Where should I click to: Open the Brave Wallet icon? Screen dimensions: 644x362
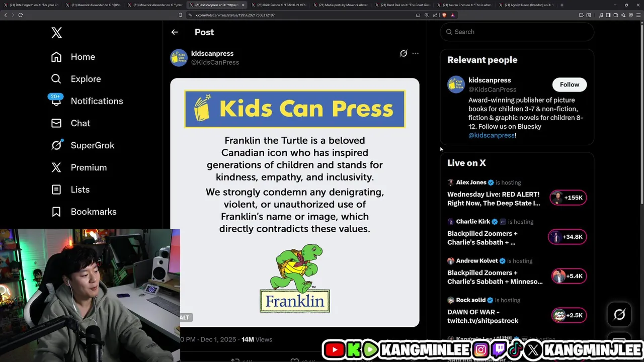pos(616,15)
